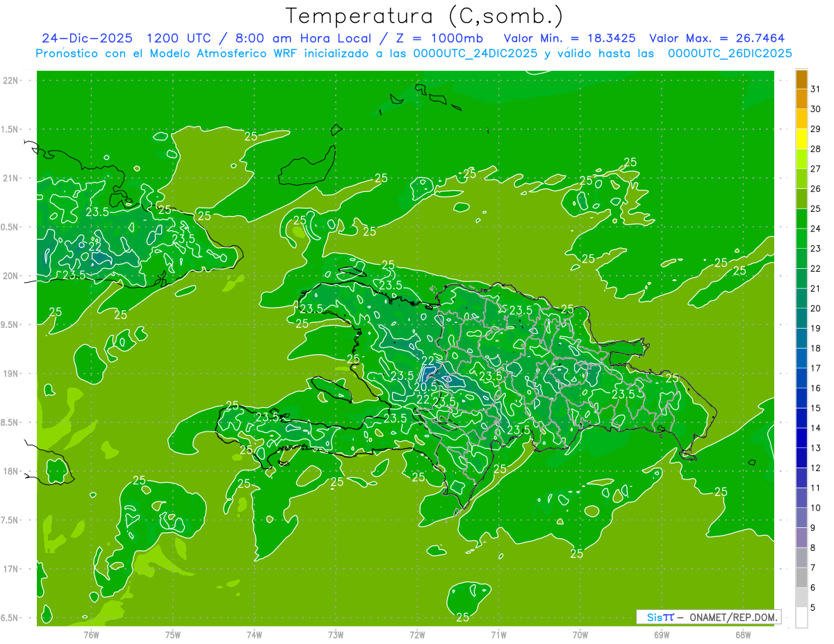834x644 pixels.
Task: Click the color bar label '27'
Action: 816,169
